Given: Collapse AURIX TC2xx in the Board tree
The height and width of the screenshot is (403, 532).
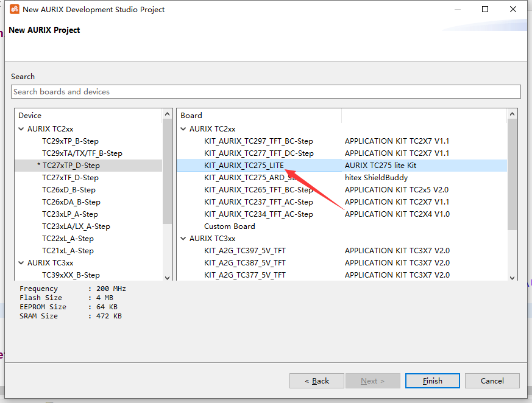Looking at the screenshot, I should [x=183, y=129].
